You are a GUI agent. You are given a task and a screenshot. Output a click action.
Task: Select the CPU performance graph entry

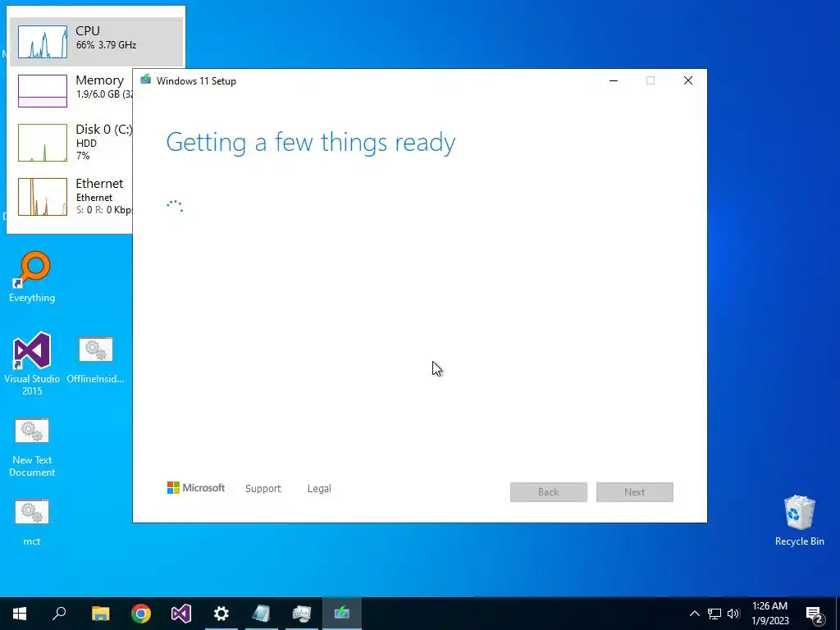97,41
